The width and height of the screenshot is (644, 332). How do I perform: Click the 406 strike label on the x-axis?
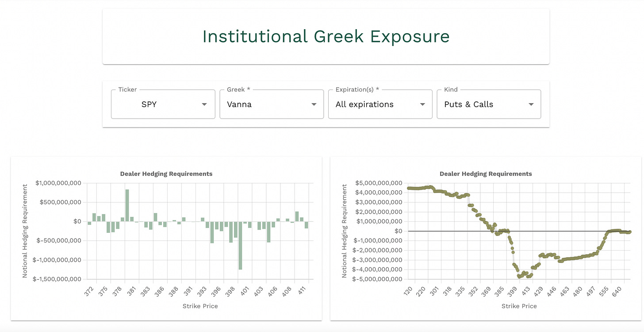(273, 291)
